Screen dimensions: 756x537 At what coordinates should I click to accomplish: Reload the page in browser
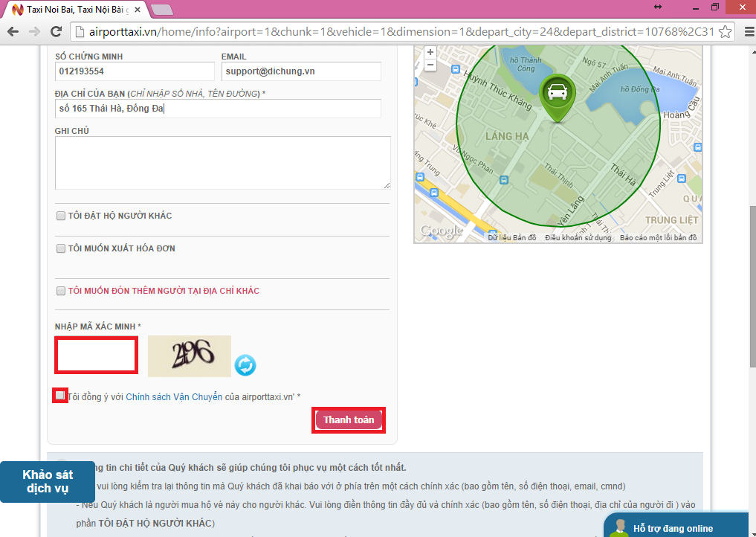[x=55, y=32]
